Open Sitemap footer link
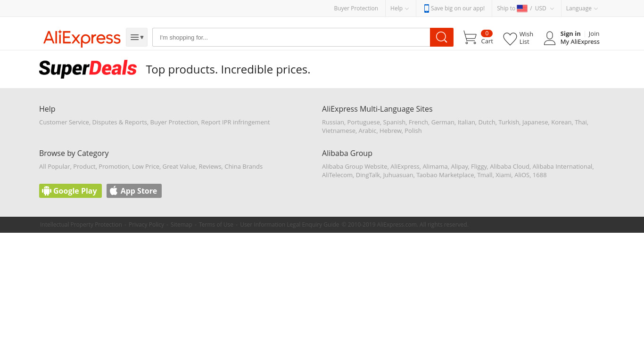This screenshot has height=343, width=644. (x=182, y=225)
